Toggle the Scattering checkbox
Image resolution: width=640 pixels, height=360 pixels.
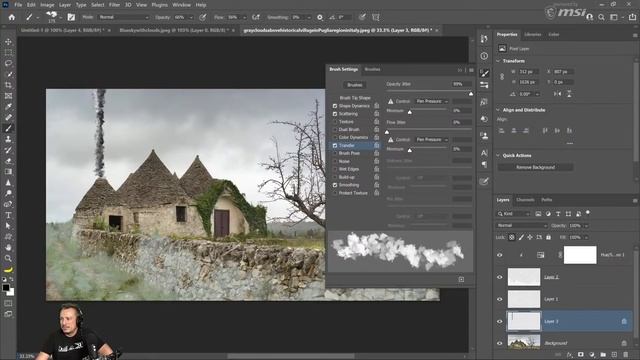335,114
